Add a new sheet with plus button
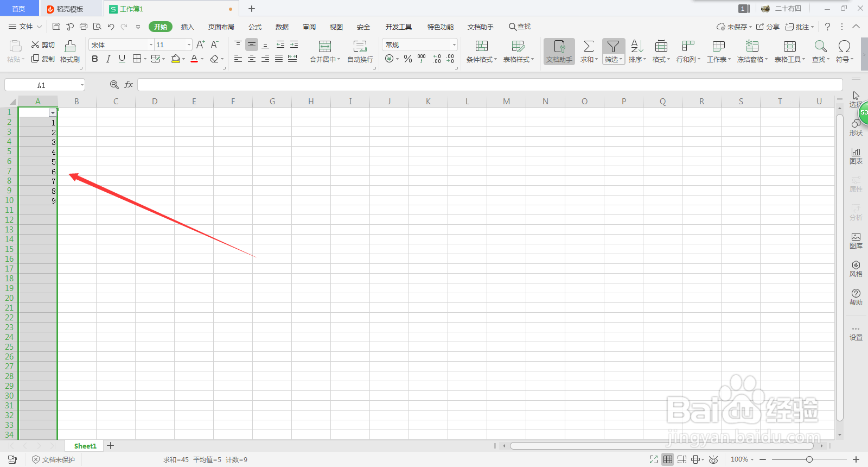Viewport: 868px width, 467px height. tap(111, 446)
